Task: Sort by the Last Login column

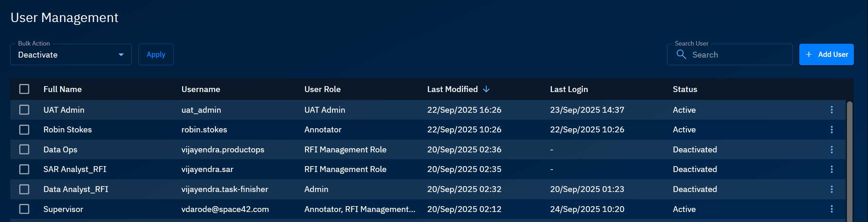Action: [569, 89]
